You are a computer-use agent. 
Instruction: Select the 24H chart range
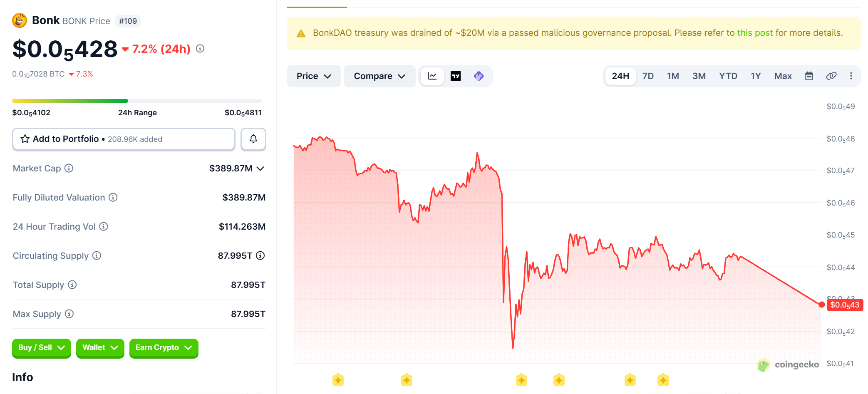point(620,76)
